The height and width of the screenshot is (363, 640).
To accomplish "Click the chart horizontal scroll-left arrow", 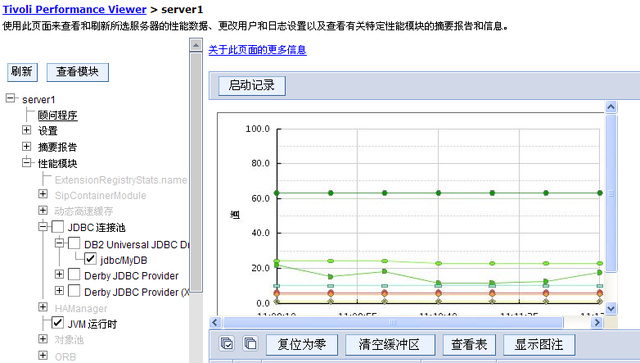I will point(216,323).
